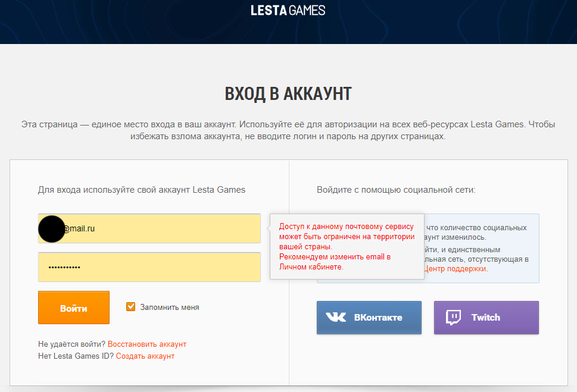Click the intro paragraph under the heading
This screenshot has height=392, width=577.
[x=288, y=131]
